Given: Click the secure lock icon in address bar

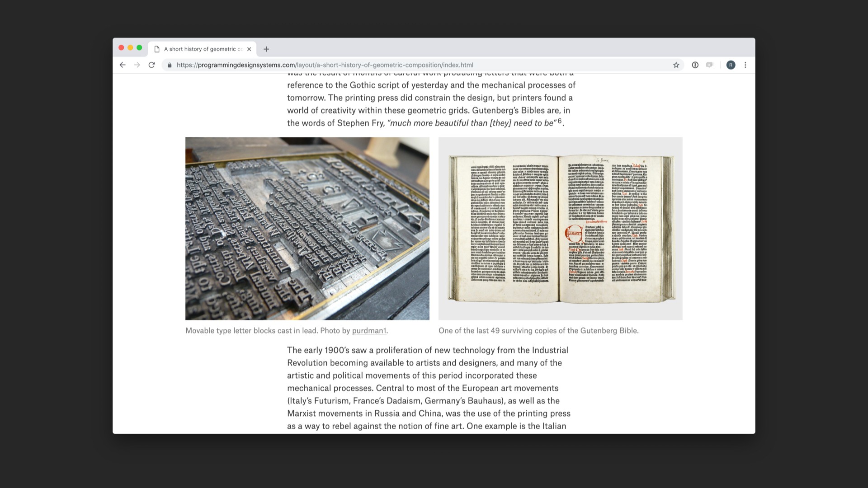Looking at the screenshot, I should pyautogui.click(x=170, y=65).
